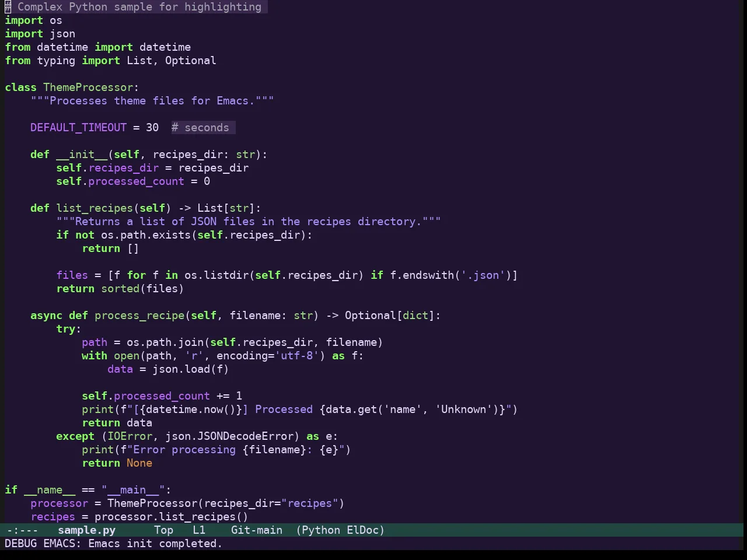Click 'os.path.join' call
The height and width of the screenshot is (560, 747).
coord(165,342)
